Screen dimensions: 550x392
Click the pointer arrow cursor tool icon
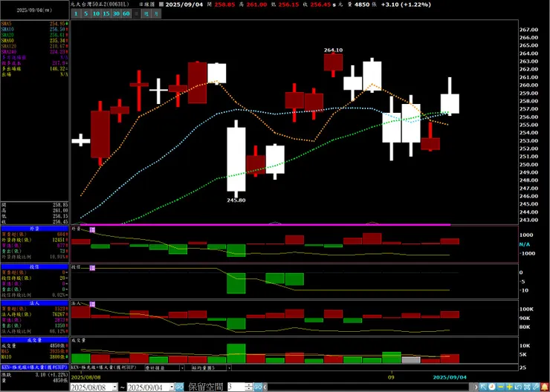pos(483,387)
